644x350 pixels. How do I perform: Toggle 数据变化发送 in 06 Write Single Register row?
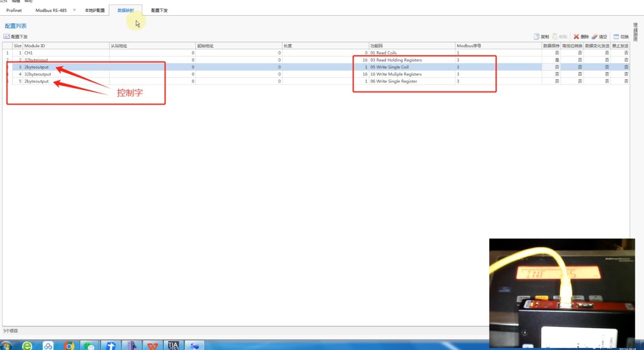(597, 81)
